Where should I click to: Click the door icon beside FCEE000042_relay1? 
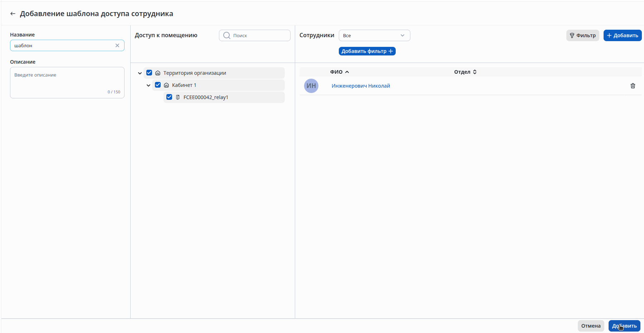(178, 97)
